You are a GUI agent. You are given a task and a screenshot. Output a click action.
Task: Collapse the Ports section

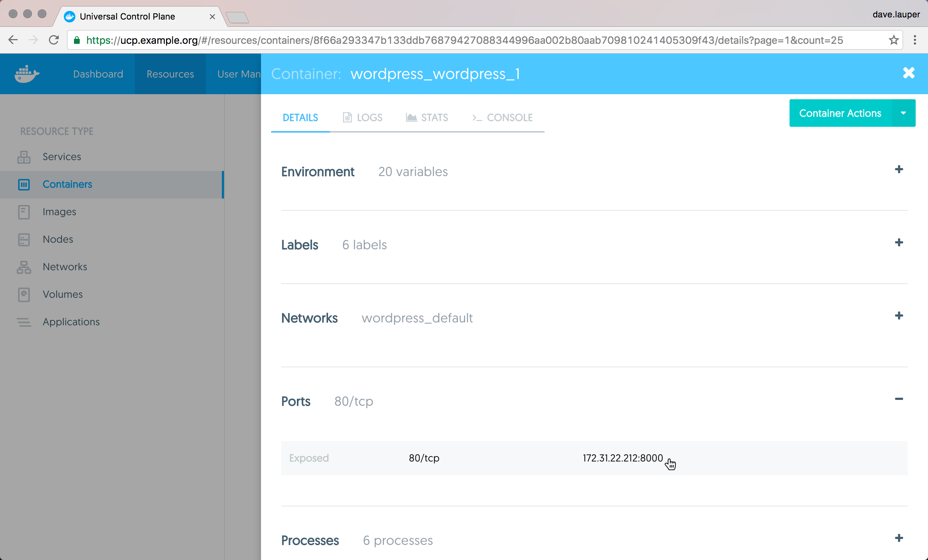899,399
